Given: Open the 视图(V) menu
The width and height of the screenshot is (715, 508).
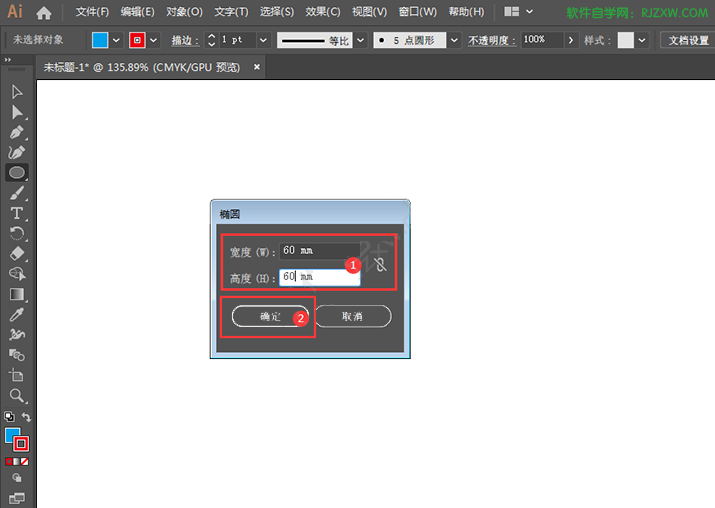Looking at the screenshot, I should [x=369, y=12].
